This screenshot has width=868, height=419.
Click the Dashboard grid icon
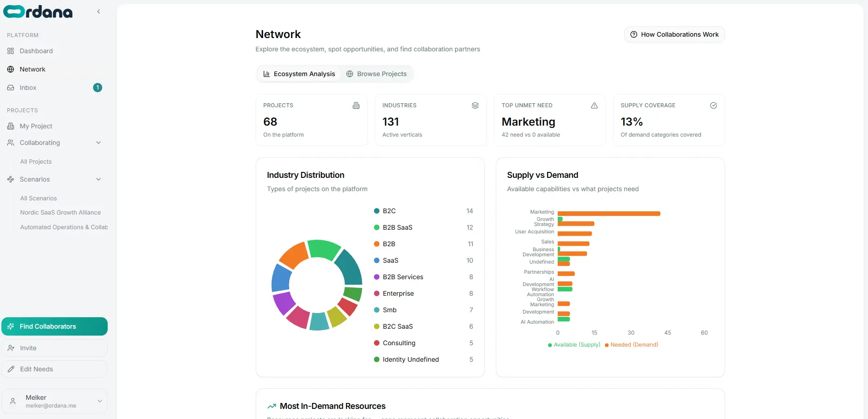(11, 51)
